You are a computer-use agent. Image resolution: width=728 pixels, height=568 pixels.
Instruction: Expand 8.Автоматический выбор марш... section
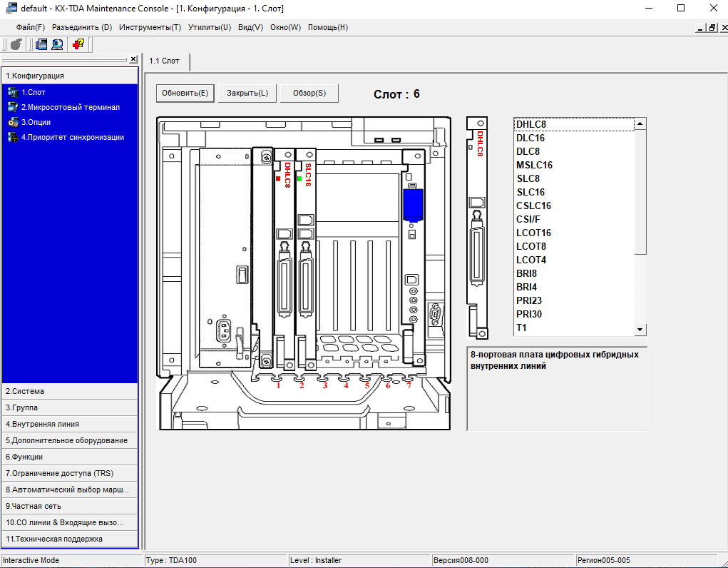click(x=70, y=490)
